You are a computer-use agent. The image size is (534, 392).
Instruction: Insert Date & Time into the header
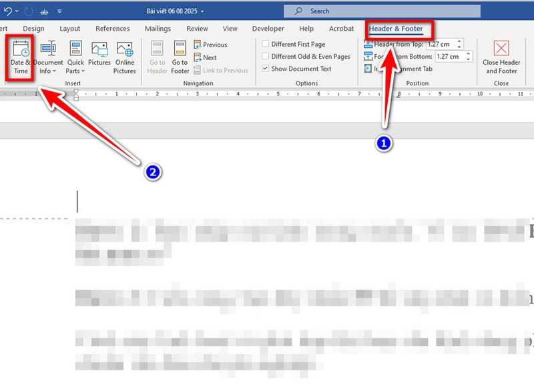(x=21, y=57)
